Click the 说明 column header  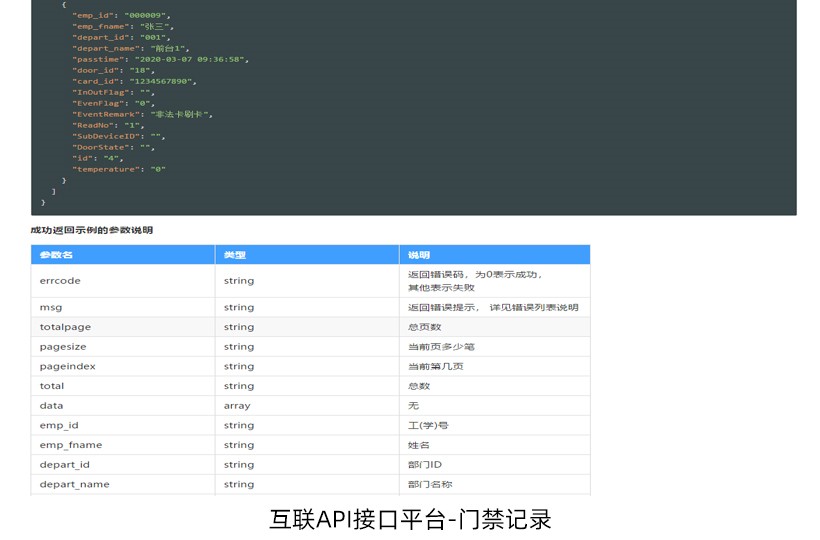pyautogui.click(x=418, y=255)
